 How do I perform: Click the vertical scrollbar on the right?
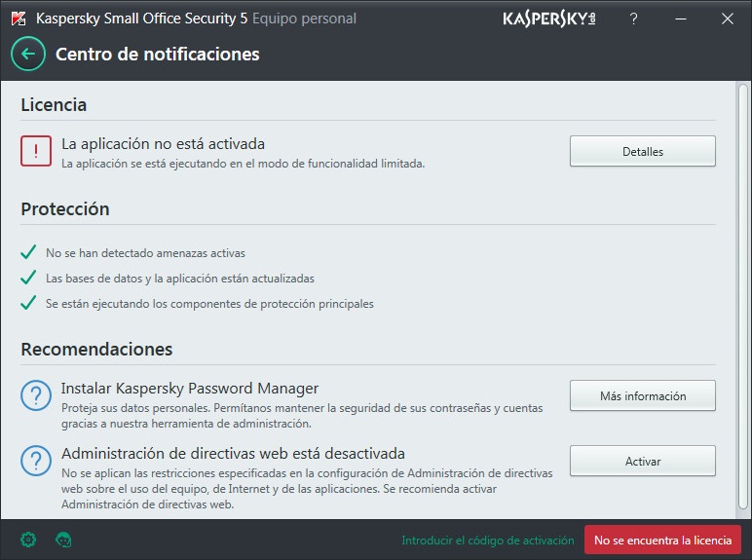pos(744,292)
